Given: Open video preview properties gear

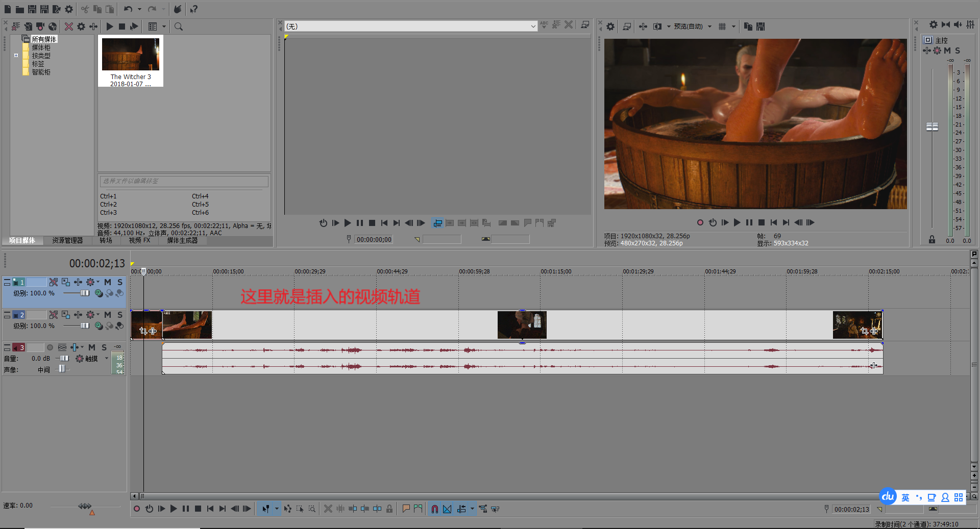Looking at the screenshot, I should pos(610,27).
